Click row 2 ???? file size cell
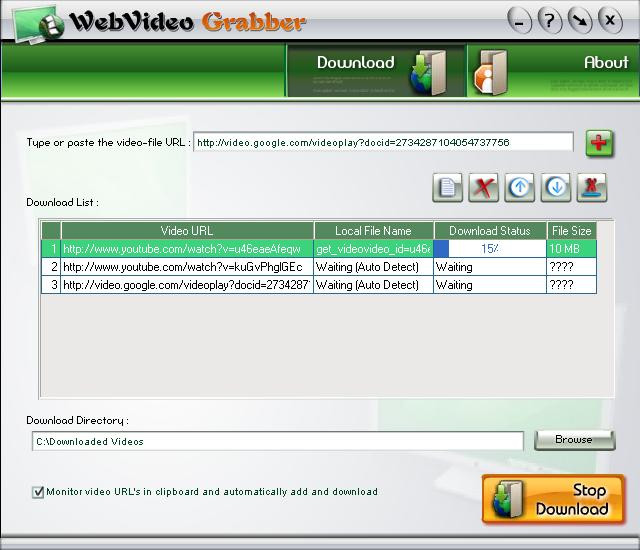The image size is (640, 550). pyautogui.click(x=571, y=267)
